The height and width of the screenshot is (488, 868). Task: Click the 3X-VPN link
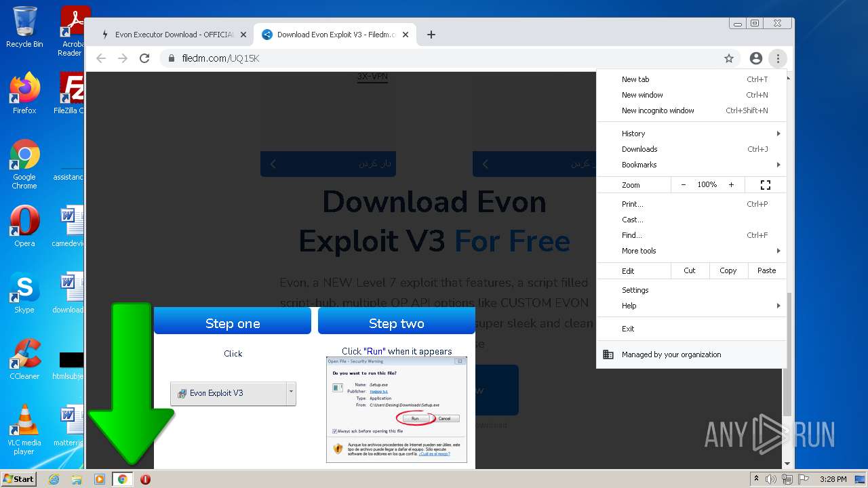coord(372,77)
